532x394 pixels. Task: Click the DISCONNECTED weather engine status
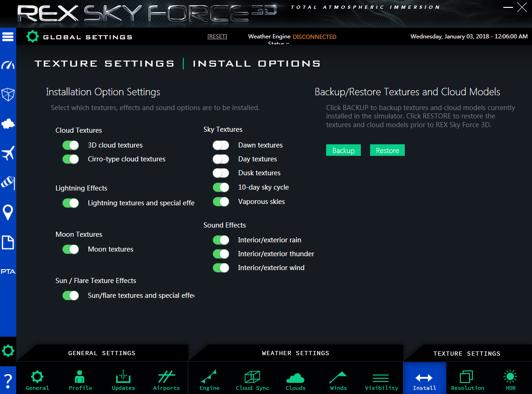pyautogui.click(x=315, y=37)
